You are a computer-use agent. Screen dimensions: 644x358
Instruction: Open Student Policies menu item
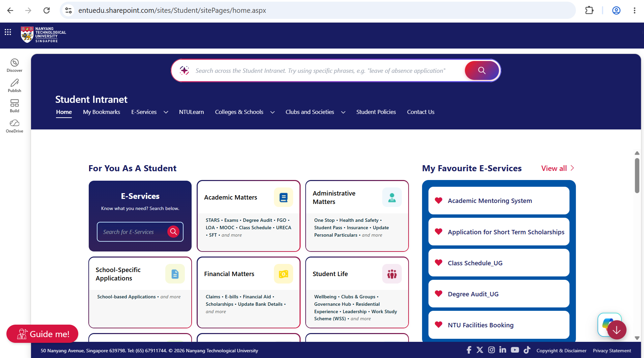pyautogui.click(x=376, y=112)
